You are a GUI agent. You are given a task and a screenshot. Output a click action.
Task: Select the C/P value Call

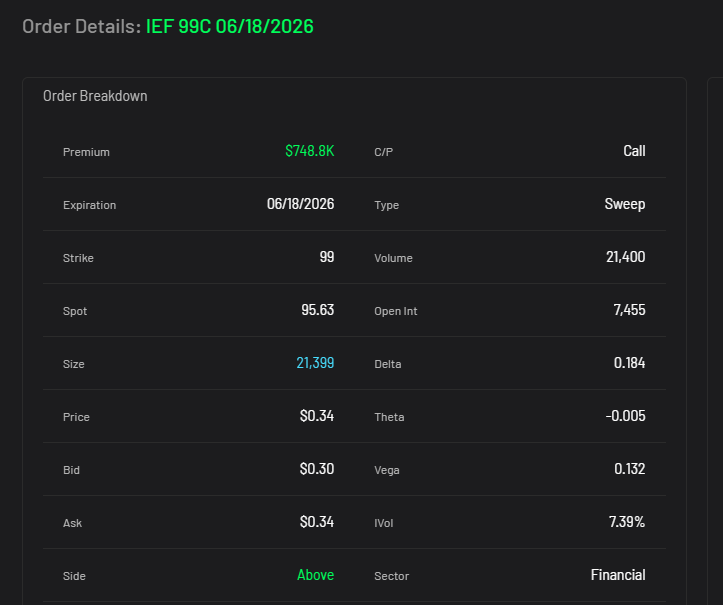[x=634, y=151]
